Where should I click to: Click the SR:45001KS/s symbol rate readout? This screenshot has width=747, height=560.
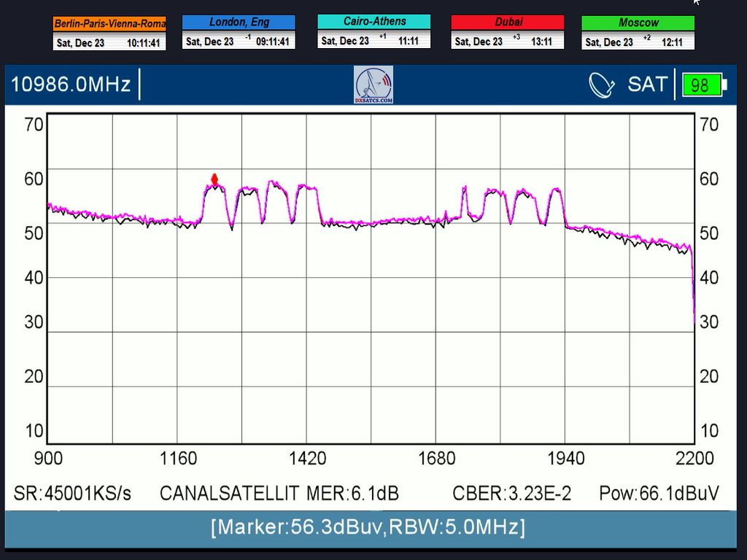(x=73, y=494)
